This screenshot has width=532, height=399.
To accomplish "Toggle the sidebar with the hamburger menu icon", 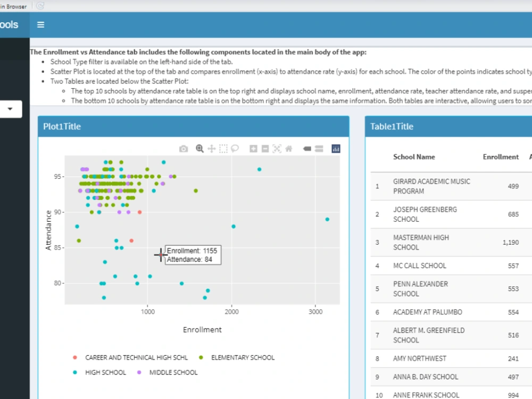I will pyautogui.click(x=41, y=25).
